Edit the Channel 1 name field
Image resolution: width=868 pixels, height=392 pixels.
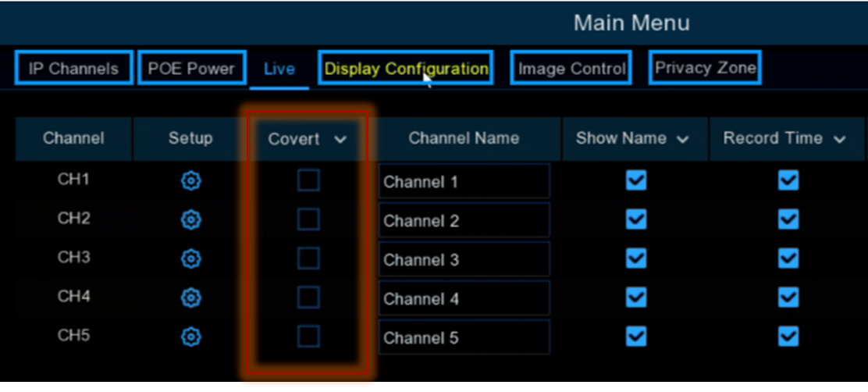(464, 181)
